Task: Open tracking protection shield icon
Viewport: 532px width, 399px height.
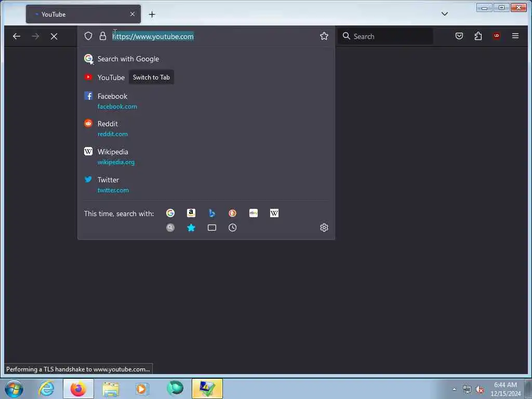Action: point(88,36)
